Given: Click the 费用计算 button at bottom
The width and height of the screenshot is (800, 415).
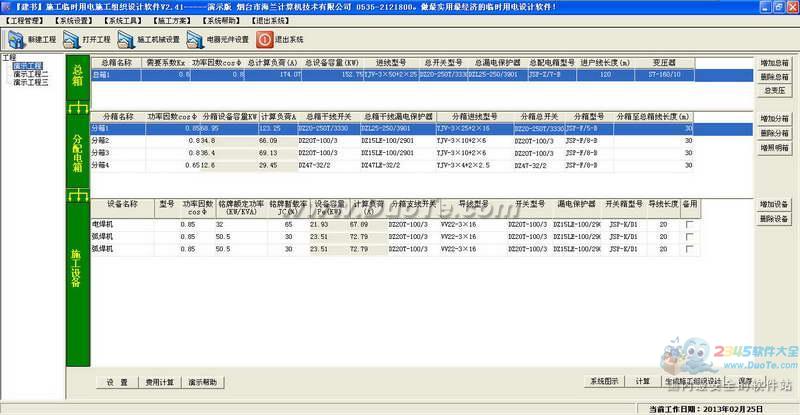Looking at the screenshot, I should (x=159, y=382).
